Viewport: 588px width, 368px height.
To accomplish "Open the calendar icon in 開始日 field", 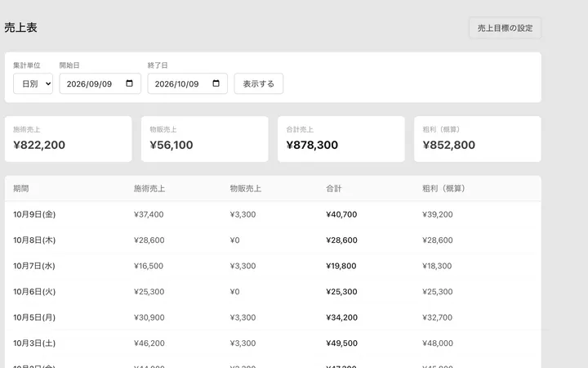I will pos(129,83).
